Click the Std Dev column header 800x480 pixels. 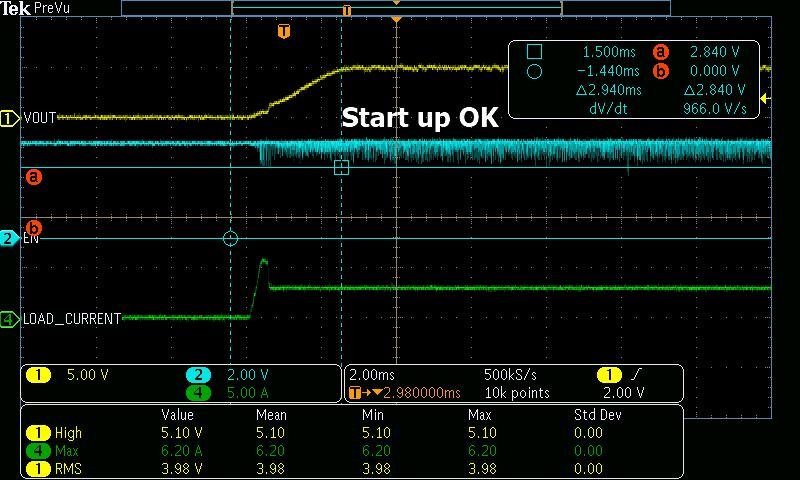pos(597,415)
